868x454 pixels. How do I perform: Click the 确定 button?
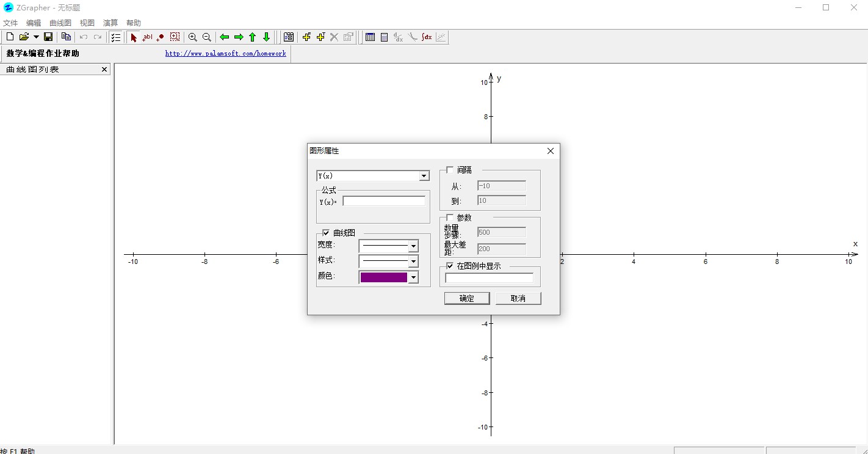coord(466,298)
